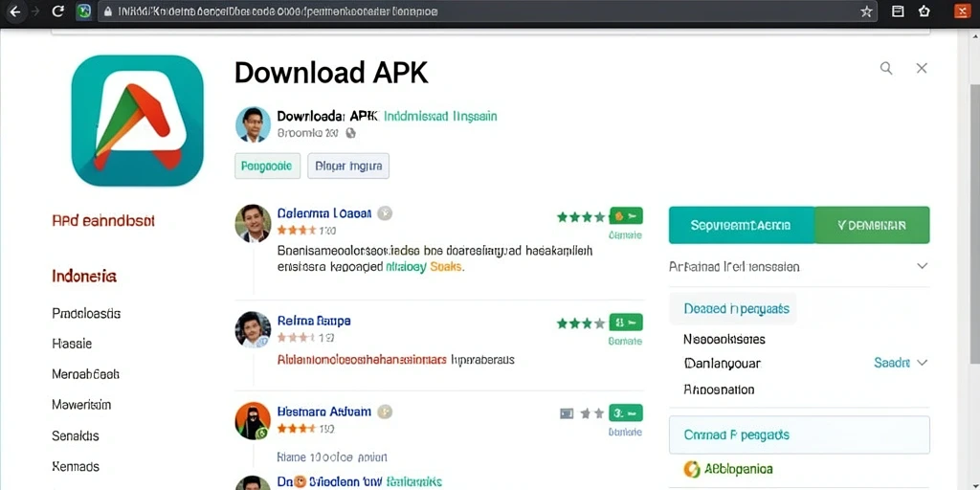Close the panel with the X icon
Image resolution: width=980 pixels, height=490 pixels.
click(922, 68)
